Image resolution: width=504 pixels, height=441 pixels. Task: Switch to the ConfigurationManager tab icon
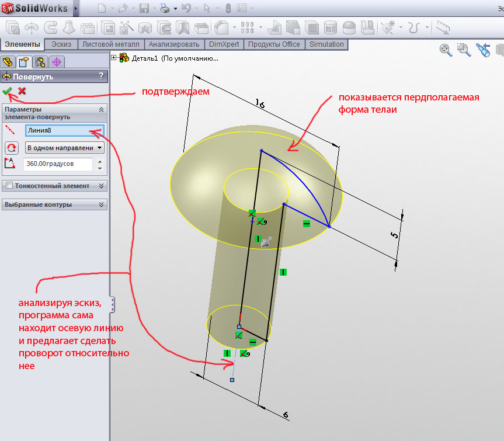40,62
